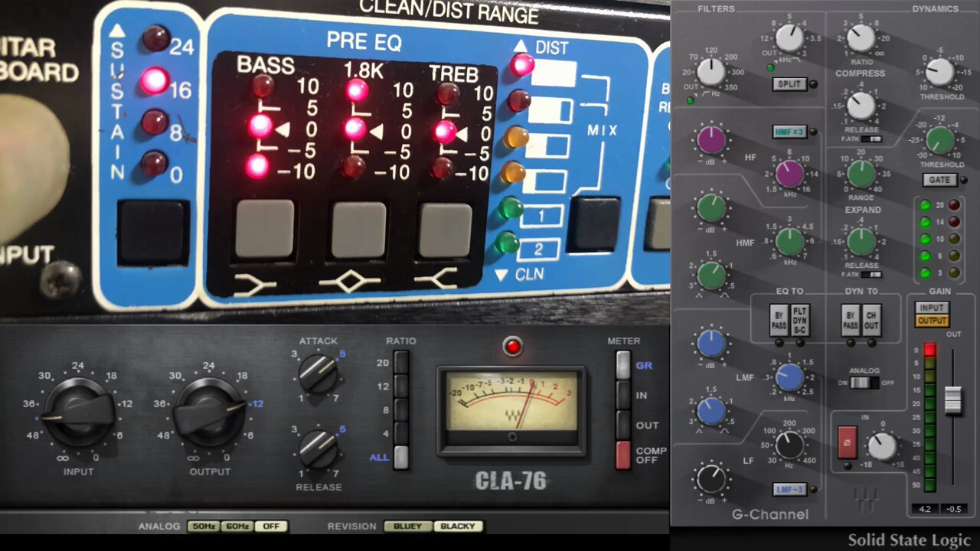This screenshot has height=551, width=980.
Task: Click the G-Channel OUT fader handle
Action: click(x=952, y=401)
